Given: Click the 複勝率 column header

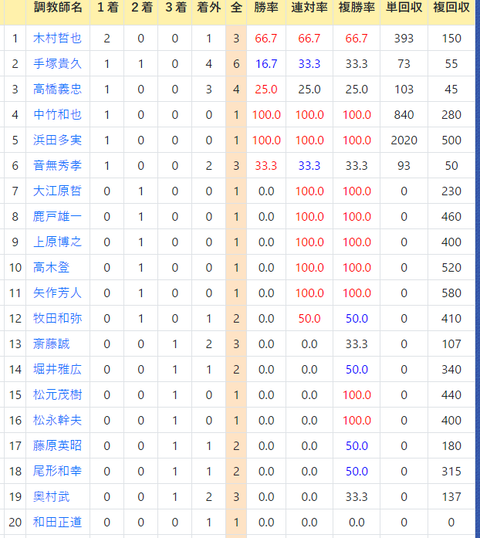Looking at the screenshot, I should tap(356, 8).
